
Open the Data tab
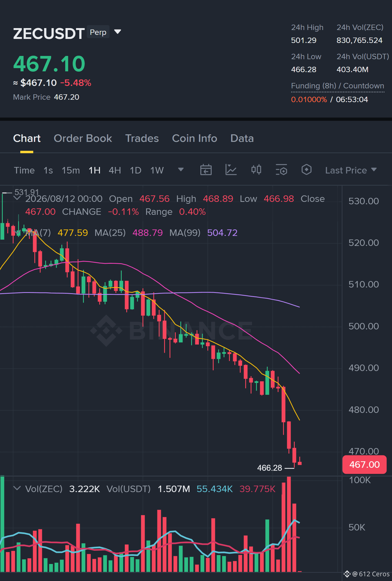(x=242, y=138)
